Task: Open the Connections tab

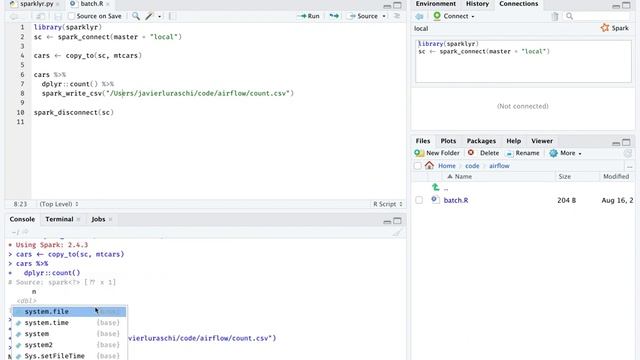Action: coord(518,4)
